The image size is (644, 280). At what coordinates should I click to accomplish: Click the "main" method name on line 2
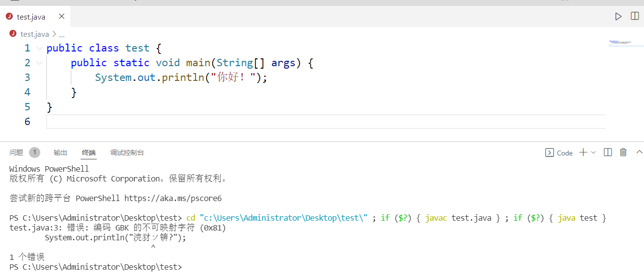pos(198,63)
